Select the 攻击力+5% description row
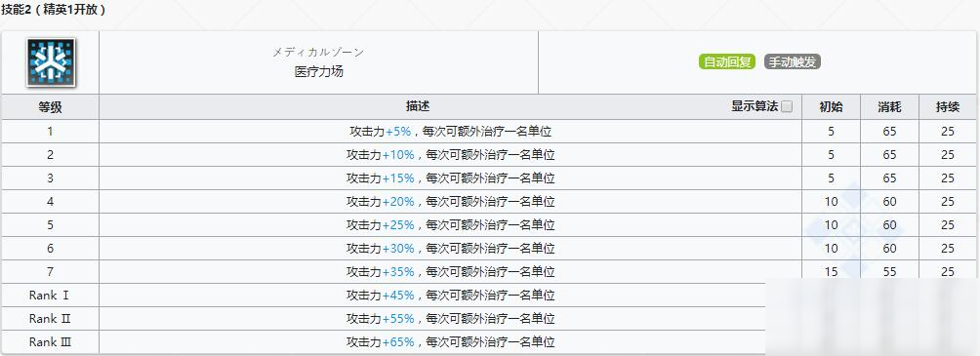Viewport: 980px width, 356px height. point(450,132)
